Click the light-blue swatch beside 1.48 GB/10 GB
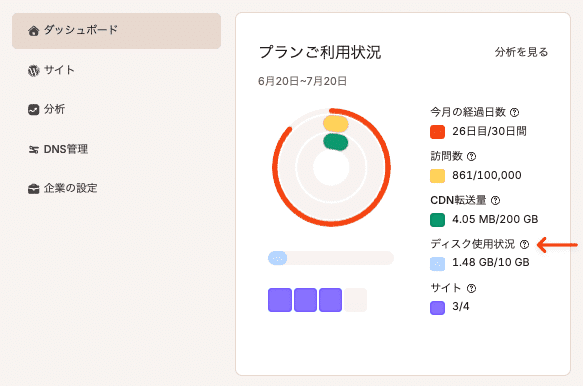Image resolution: width=583 pixels, height=386 pixels. (x=437, y=264)
